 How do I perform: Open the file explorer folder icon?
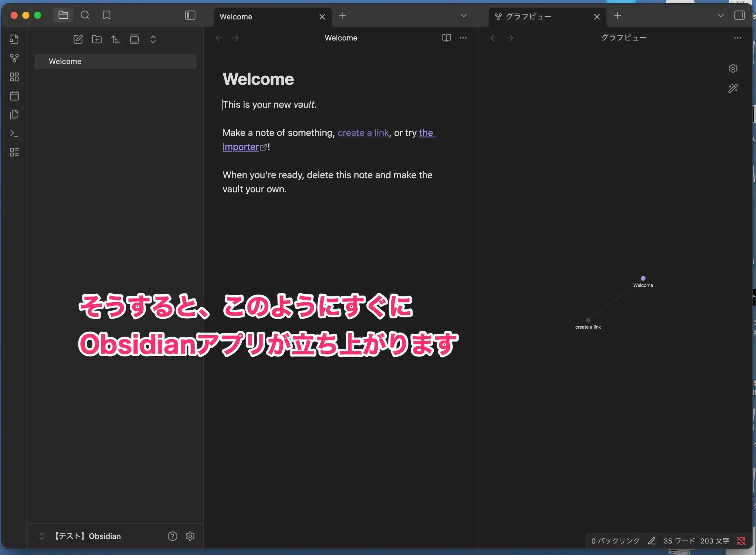tap(63, 15)
